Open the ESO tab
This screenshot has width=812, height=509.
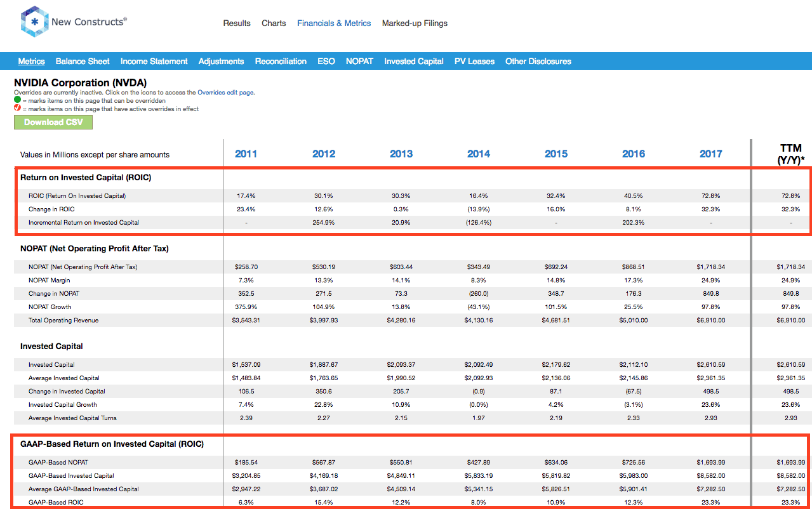tap(326, 62)
